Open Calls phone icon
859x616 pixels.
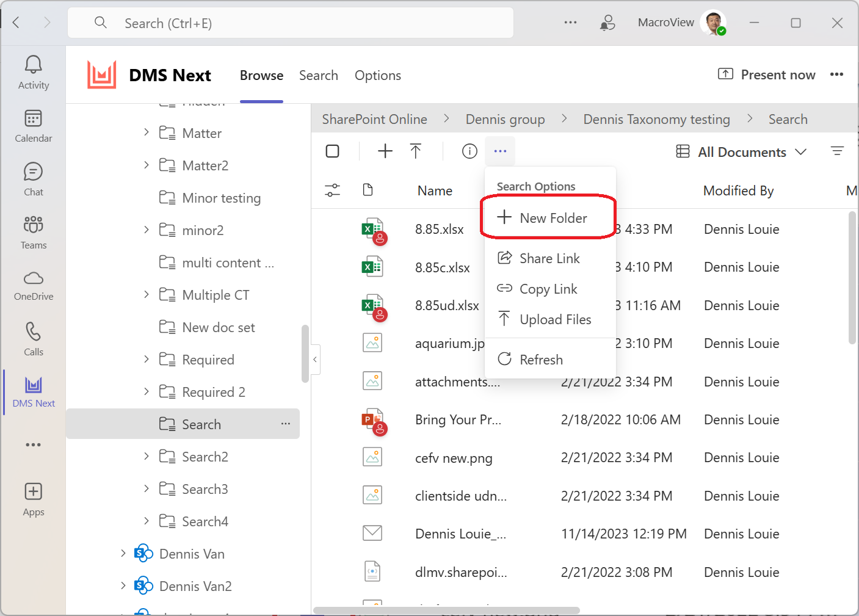33,339
